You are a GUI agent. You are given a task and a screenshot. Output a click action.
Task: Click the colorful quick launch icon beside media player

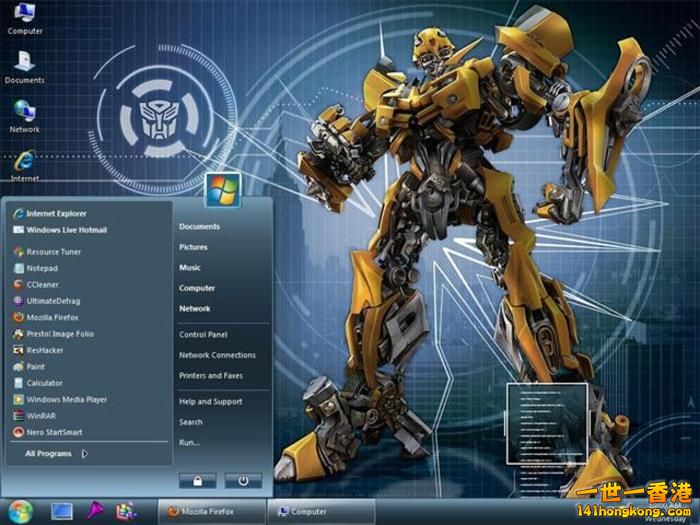[x=126, y=512]
